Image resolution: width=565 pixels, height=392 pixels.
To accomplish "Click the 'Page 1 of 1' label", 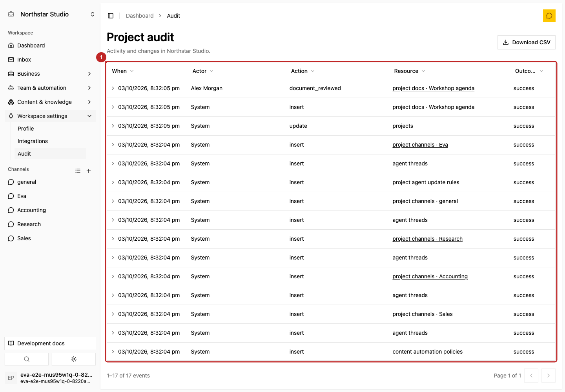I will [507, 376].
